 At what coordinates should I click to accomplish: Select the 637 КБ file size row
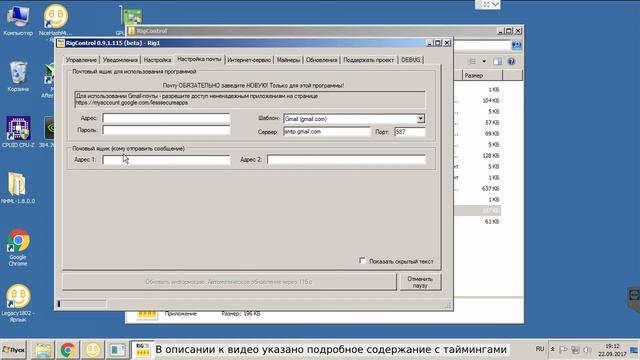click(491, 189)
